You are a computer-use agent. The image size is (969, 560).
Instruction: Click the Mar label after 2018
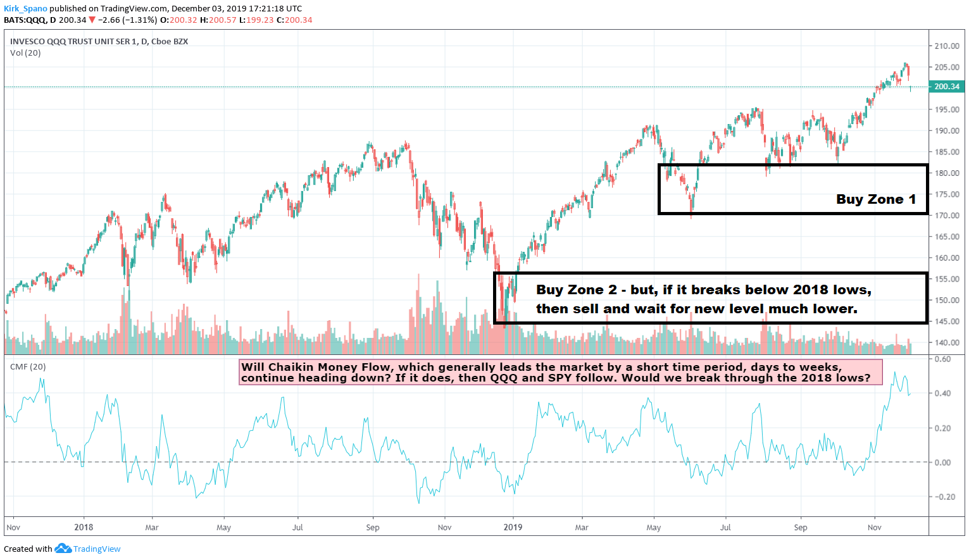[x=152, y=527]
